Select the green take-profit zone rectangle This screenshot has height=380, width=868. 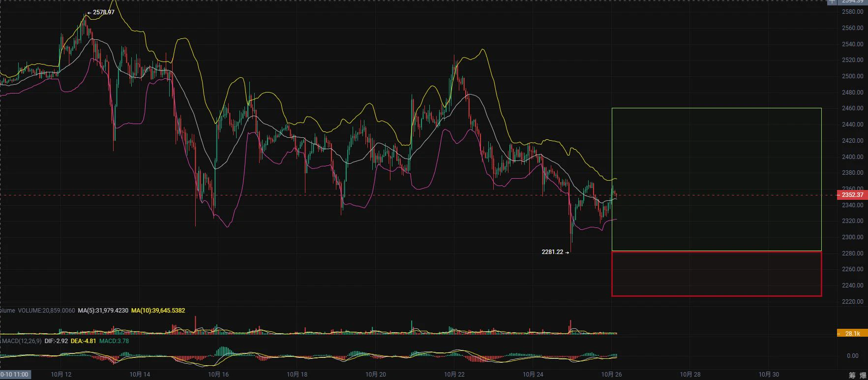point(717,179)
